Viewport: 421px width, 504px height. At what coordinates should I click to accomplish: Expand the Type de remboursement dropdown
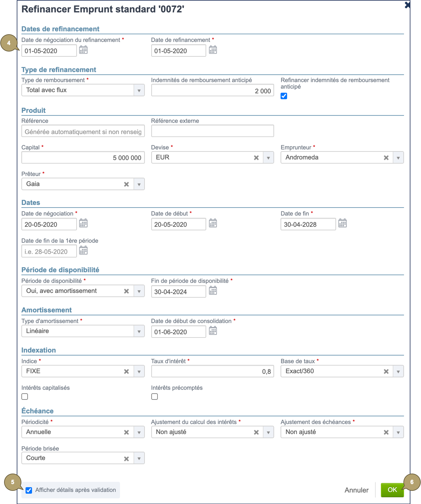coord(139,90)
